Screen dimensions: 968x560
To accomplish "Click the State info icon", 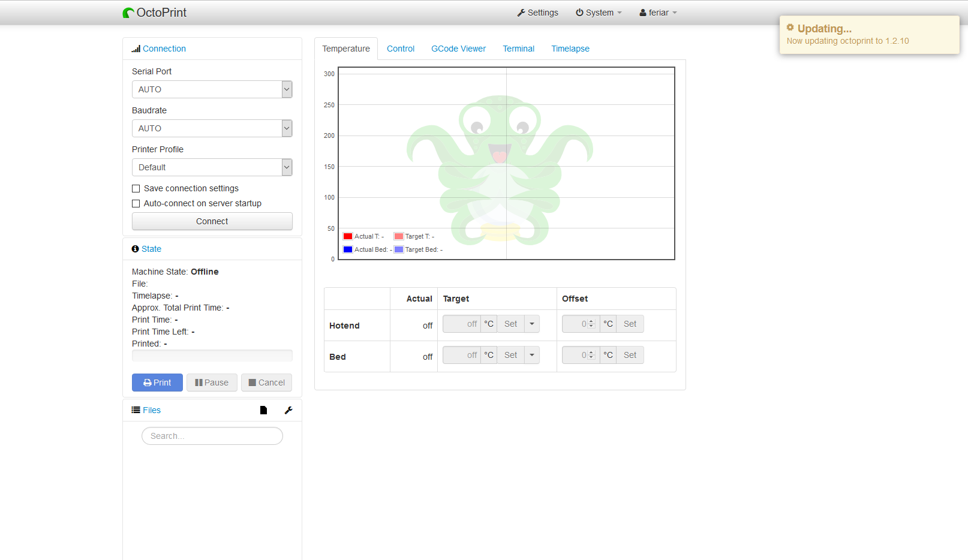I will (136, 249).
